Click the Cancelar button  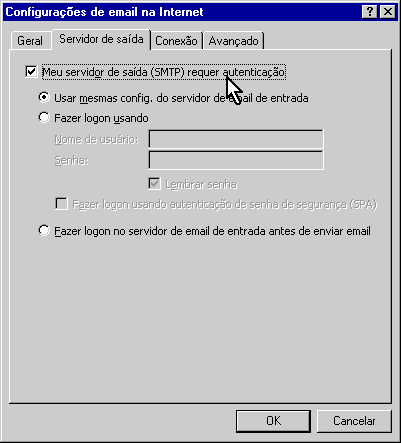click(354, 421)
